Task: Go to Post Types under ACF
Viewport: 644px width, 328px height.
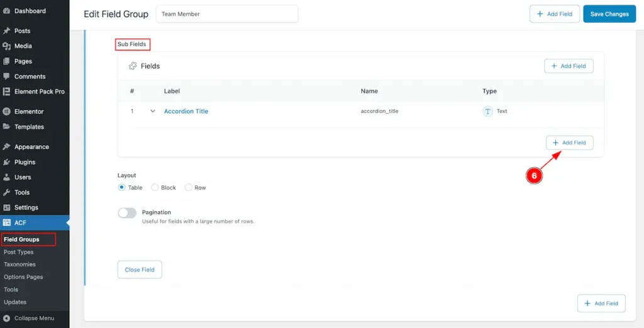Action: pyautogui.click(x=19, y=252)
